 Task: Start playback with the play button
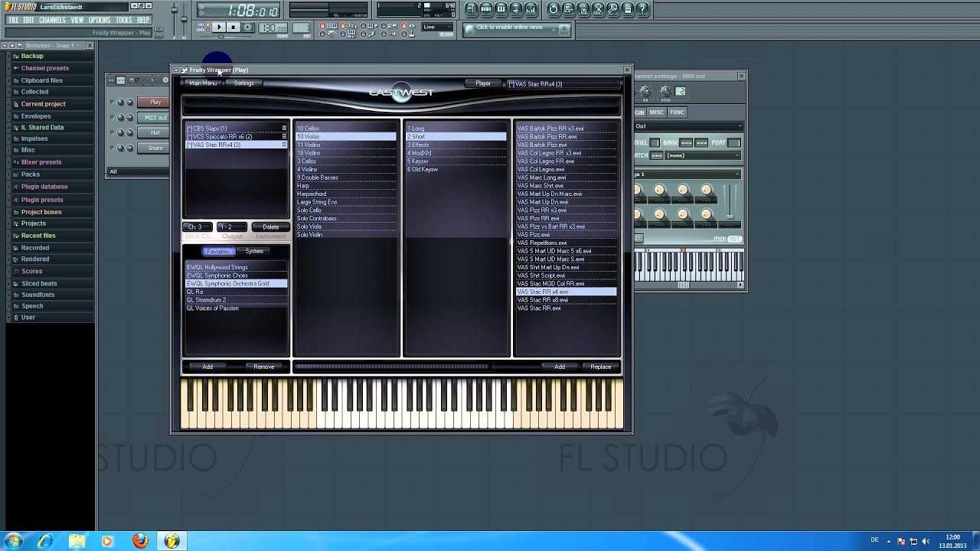pos(219,28)
